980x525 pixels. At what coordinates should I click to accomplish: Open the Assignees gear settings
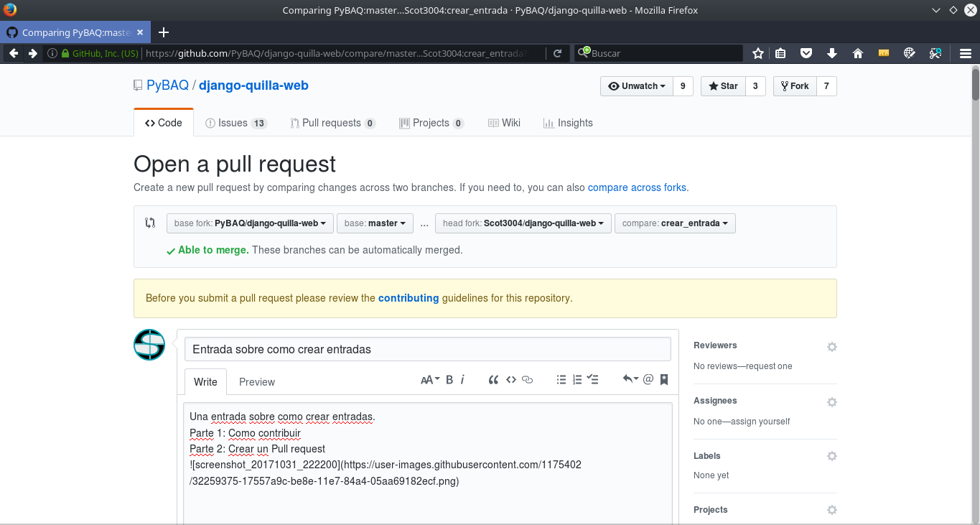click(831, 402)
